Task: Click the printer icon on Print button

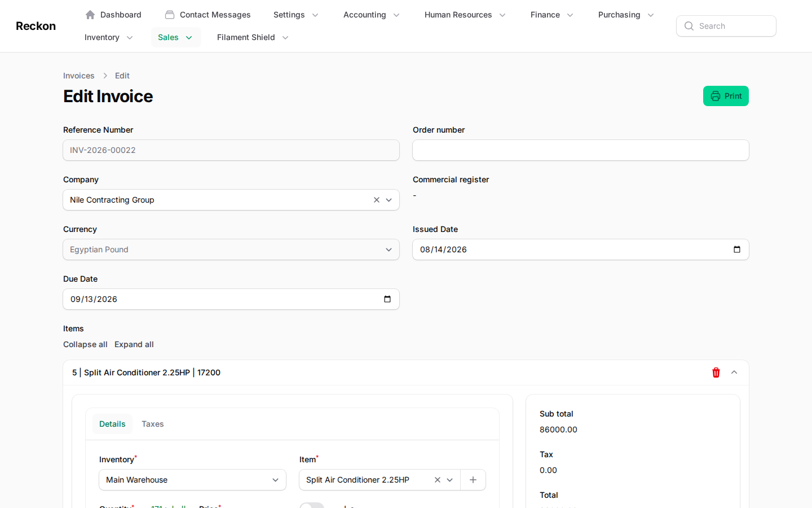Action: click(716, 96)
